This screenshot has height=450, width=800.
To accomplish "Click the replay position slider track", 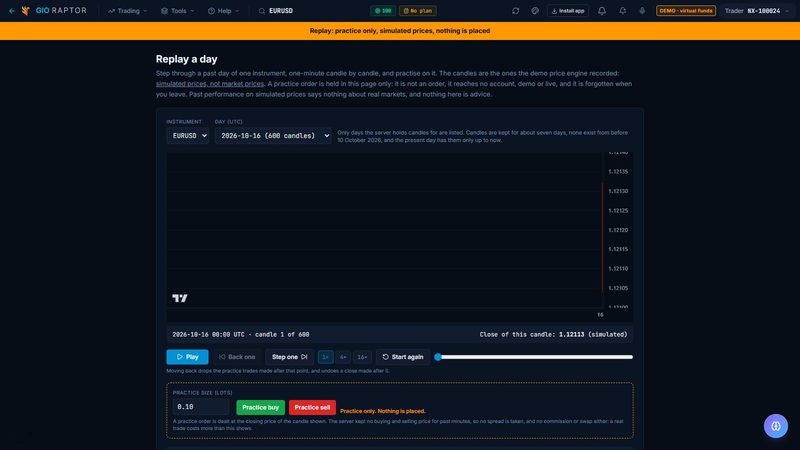I will [x=535, y=357].
